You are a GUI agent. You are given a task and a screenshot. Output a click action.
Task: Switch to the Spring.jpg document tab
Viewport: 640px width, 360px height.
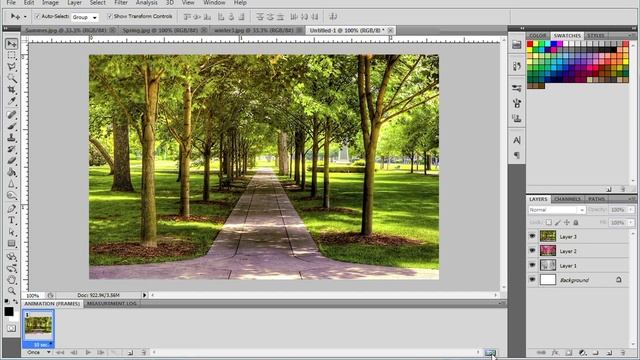click(x=160, y=30)
